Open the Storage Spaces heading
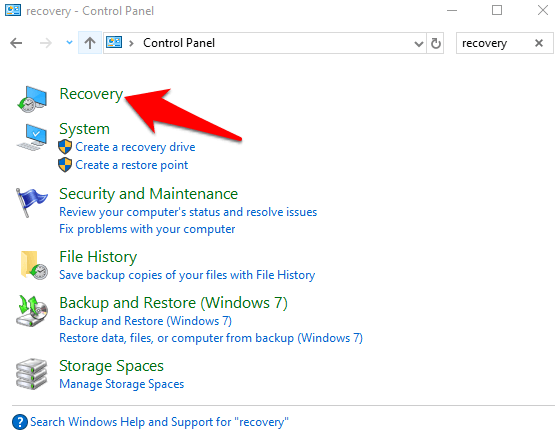The image size is (555, 436). point(111,366)
